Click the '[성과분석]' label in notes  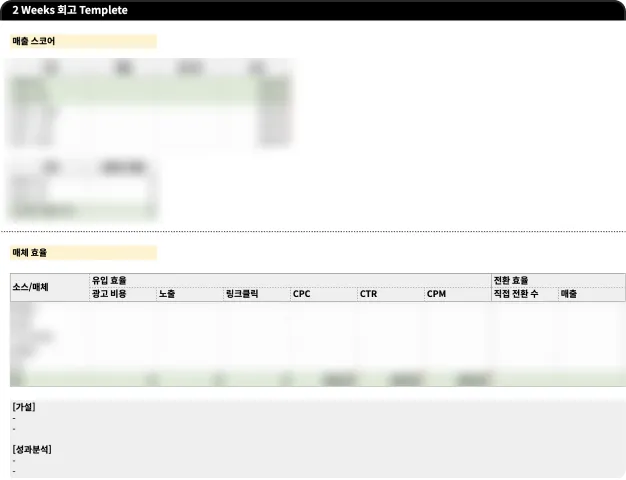pos(32,450)
